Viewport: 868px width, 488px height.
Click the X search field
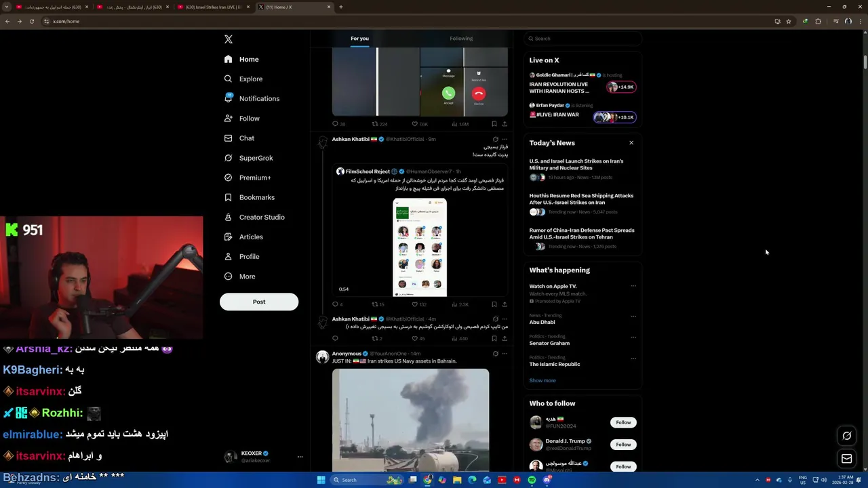tap(583, 39)
